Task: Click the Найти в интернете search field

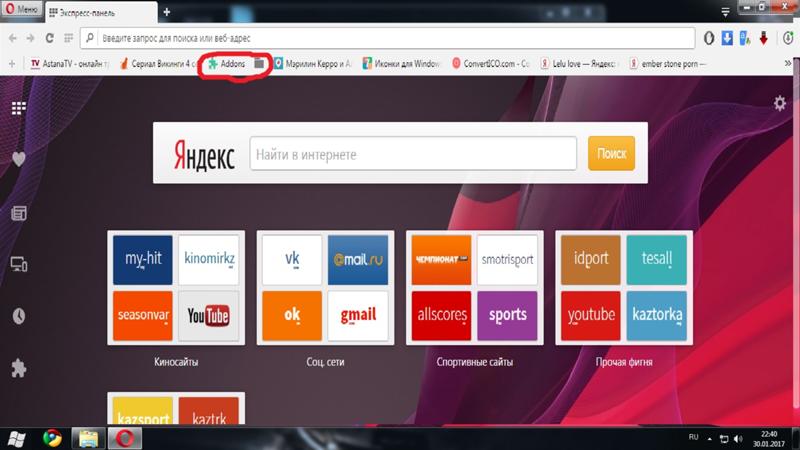Action: pyautogui.click(x=413, y=154)
